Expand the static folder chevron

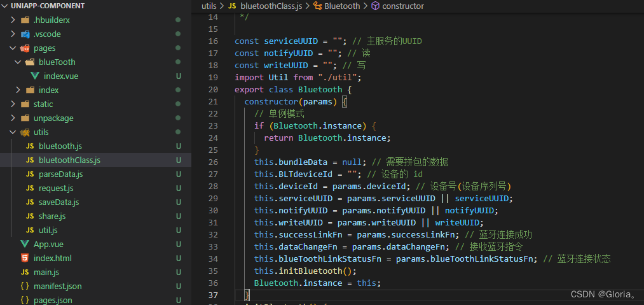[x=13, y=104]
